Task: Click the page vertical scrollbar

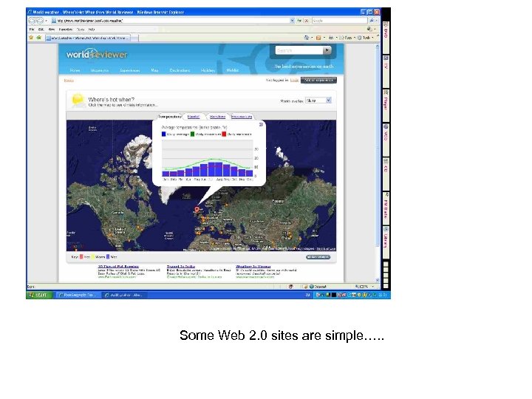Action: 378,163
